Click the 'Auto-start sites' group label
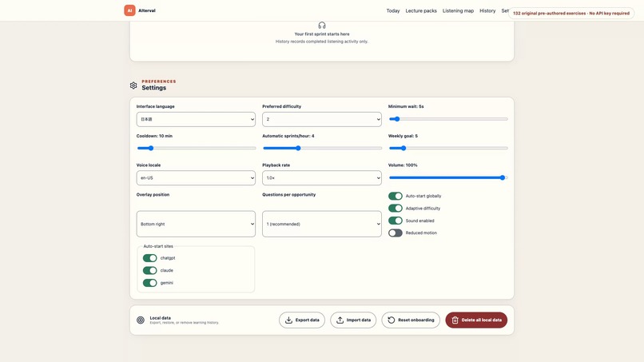The image size is (644, 362). tap(158, 246)
